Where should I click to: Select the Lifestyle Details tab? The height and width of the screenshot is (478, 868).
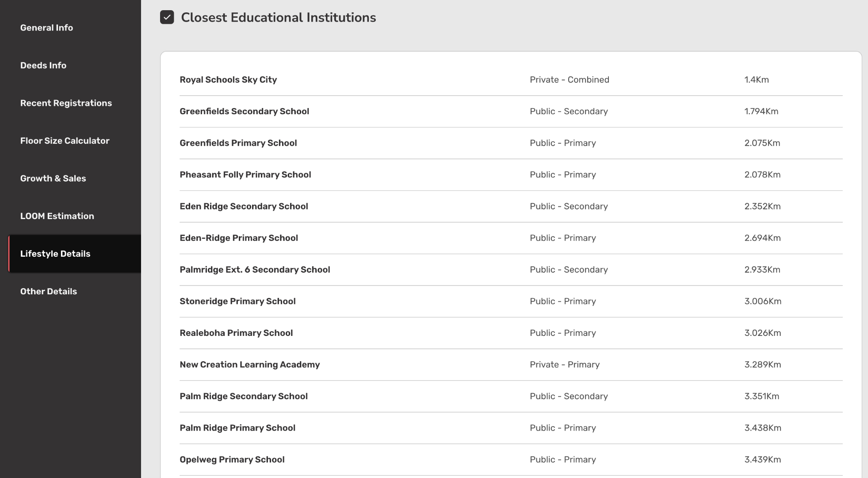click(x=55, y=254)
